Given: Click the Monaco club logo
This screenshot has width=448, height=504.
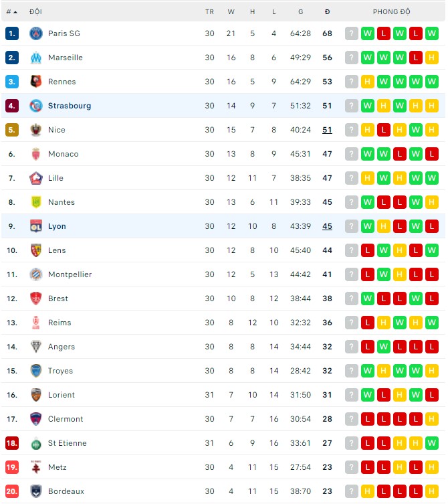Looking at the screenshot, I should [x=36, y=154].
